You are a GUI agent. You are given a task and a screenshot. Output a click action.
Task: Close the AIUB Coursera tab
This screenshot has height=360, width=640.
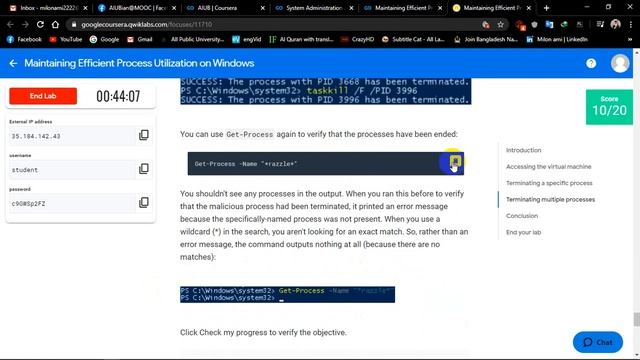pyautogui.click(x=262, y=8)
